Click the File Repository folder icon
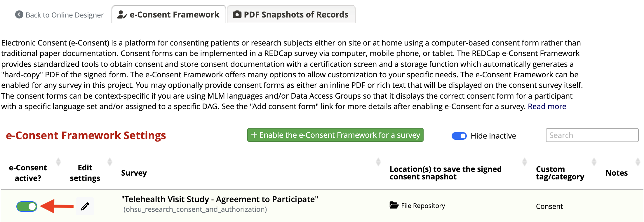This screenshot has height=222, width=644. pyautogui.click(x=394, y=205)
